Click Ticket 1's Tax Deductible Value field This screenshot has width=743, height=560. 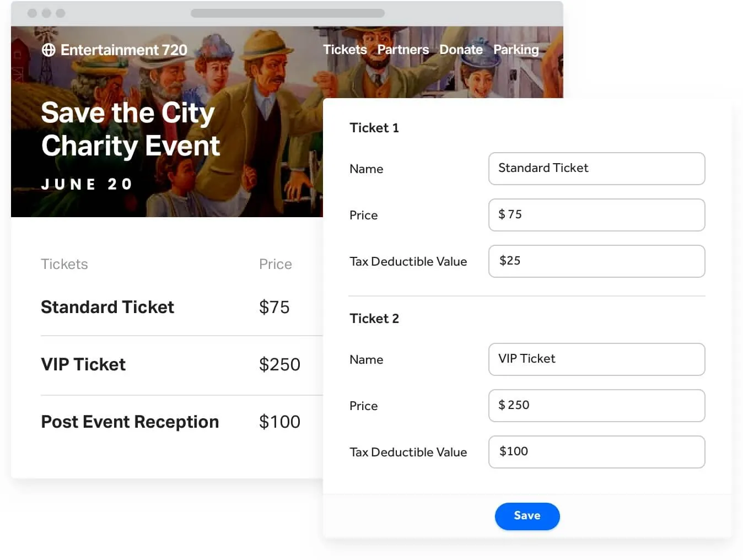click(597, 261)
